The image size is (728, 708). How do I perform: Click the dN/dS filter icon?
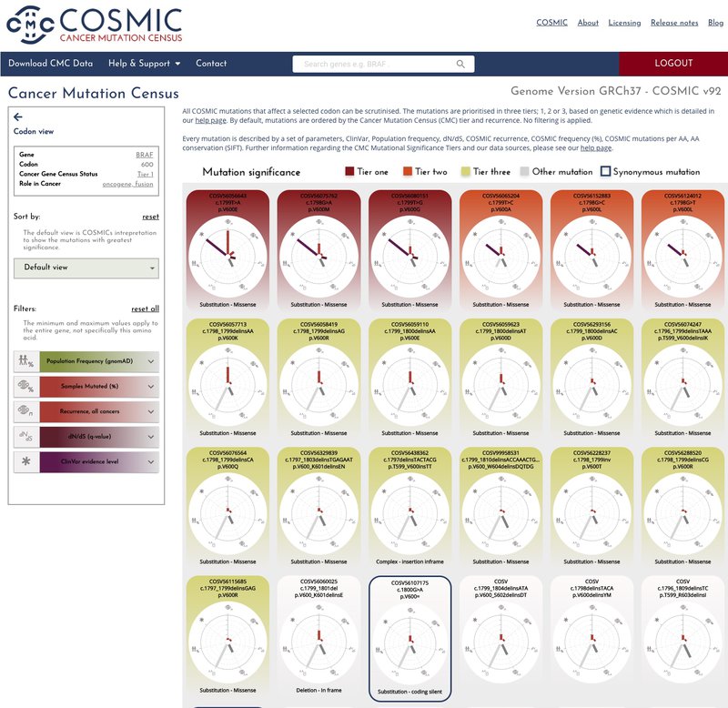[x=25, y=437]
